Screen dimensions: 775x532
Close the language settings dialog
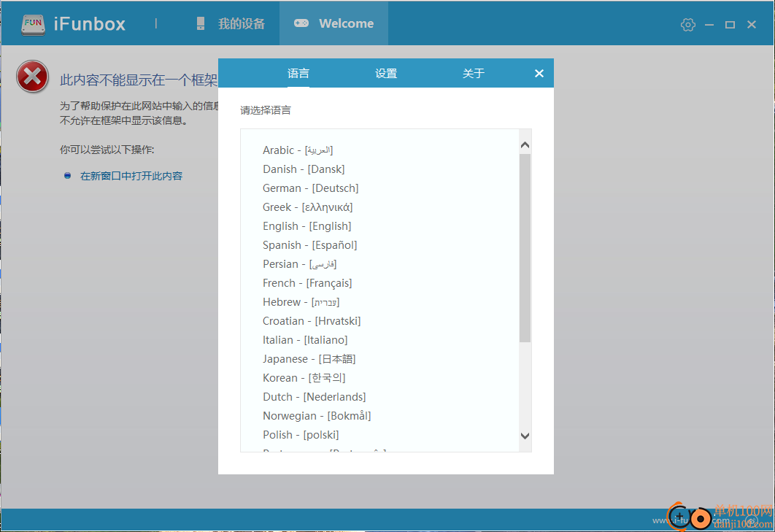tap(539, 73)
